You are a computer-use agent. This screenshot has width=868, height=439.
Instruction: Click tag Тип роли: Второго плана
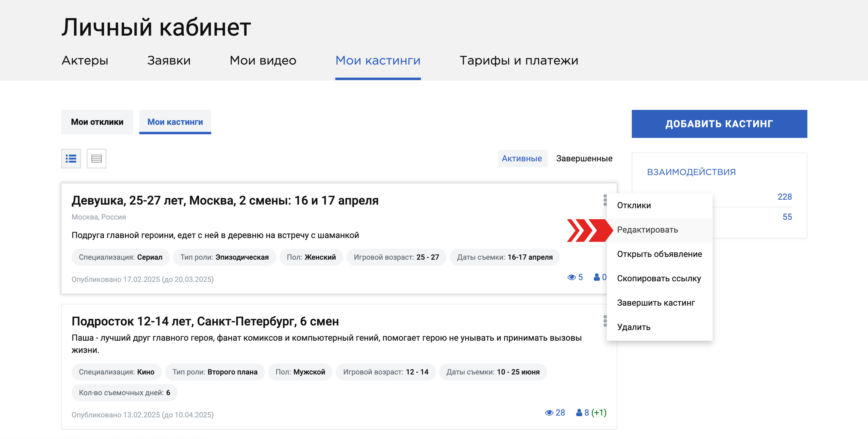click(215, 372)
